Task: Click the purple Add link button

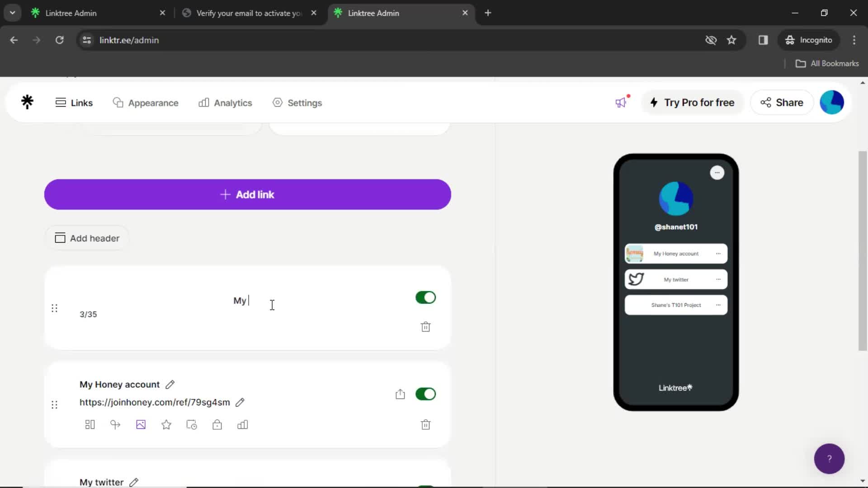Action: (248, 195)
